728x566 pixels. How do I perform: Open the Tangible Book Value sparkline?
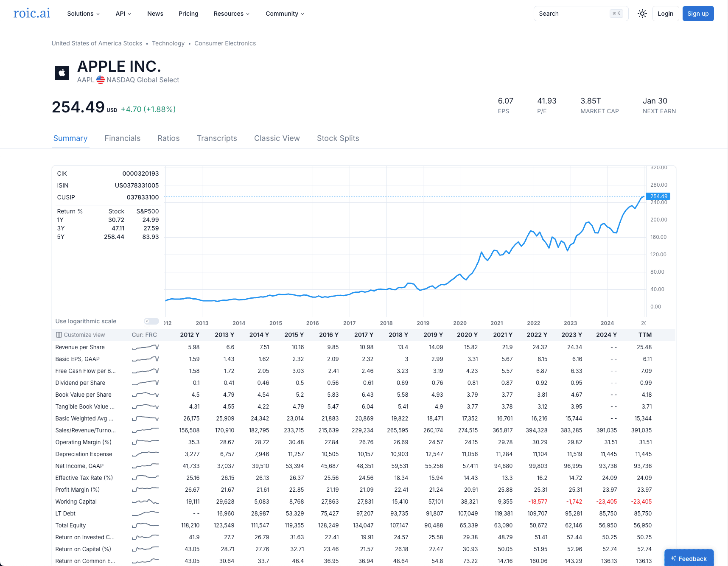click(x=145, y=406)
